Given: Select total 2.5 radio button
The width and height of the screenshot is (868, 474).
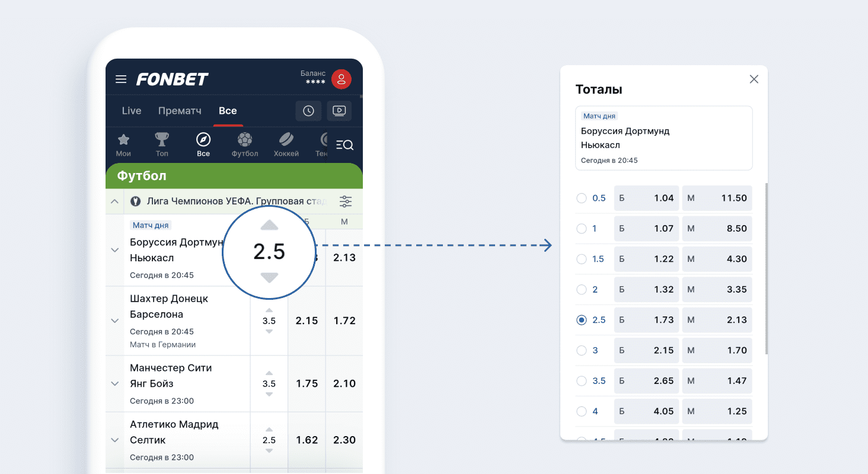Looking at the screenshot, I should point(582,320).
